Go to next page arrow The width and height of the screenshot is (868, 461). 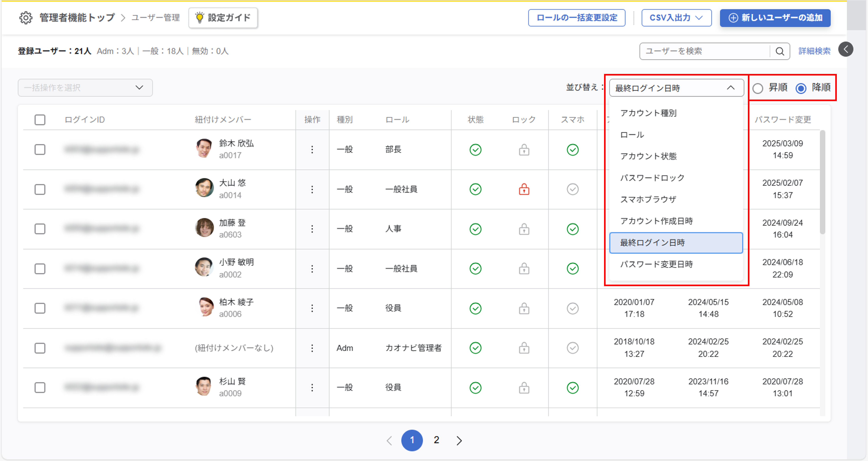point(459,441)
